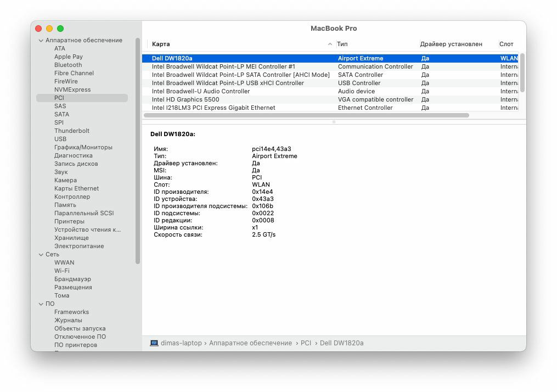
Task: Click the table's horizontal scrollbar
Action: [306, 115]
